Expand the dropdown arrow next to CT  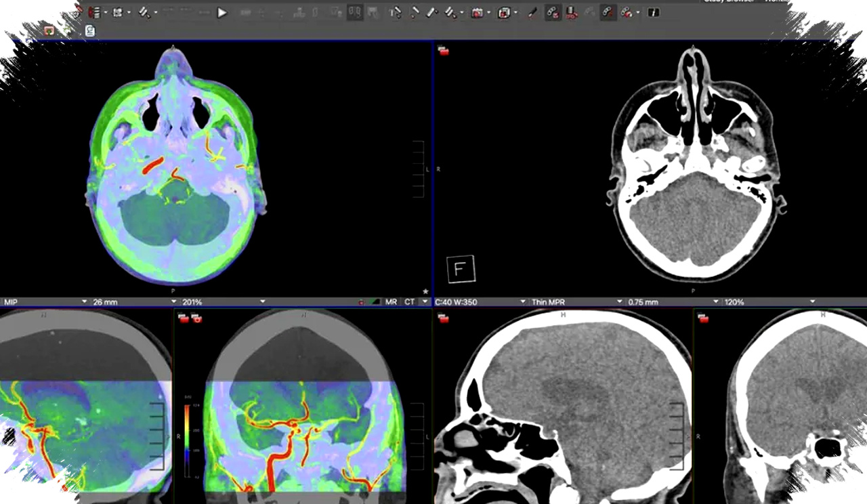click(425, 301)
